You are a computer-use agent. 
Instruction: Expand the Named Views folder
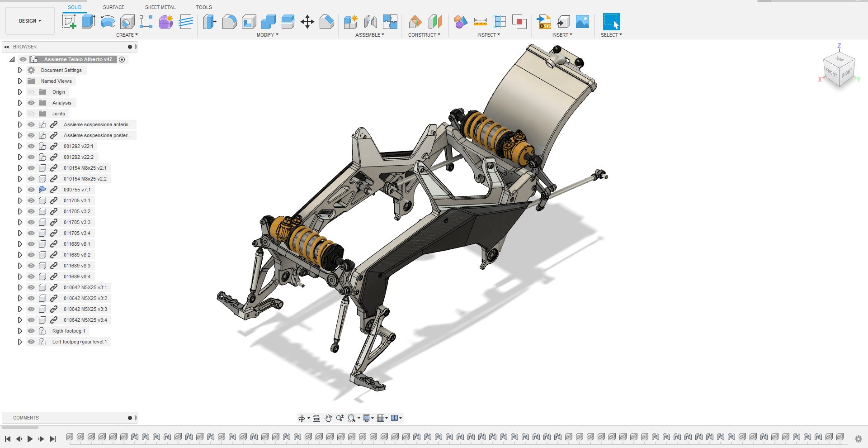[19, 81]
